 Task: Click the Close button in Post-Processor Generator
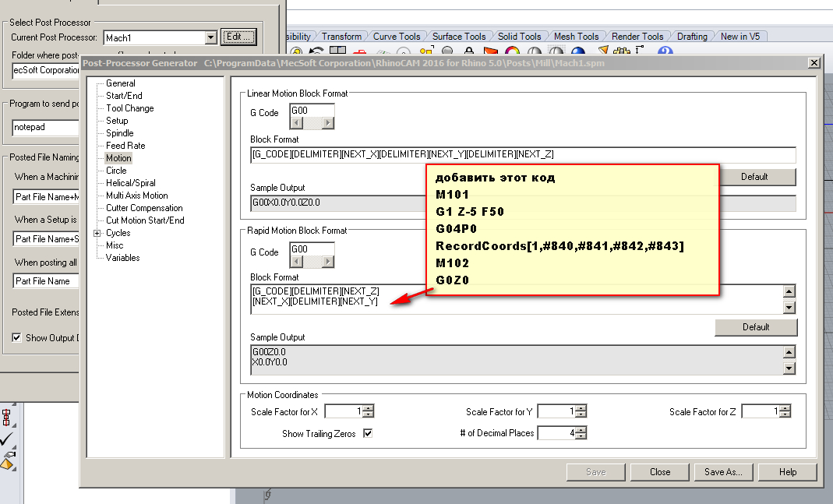(660, 472)
